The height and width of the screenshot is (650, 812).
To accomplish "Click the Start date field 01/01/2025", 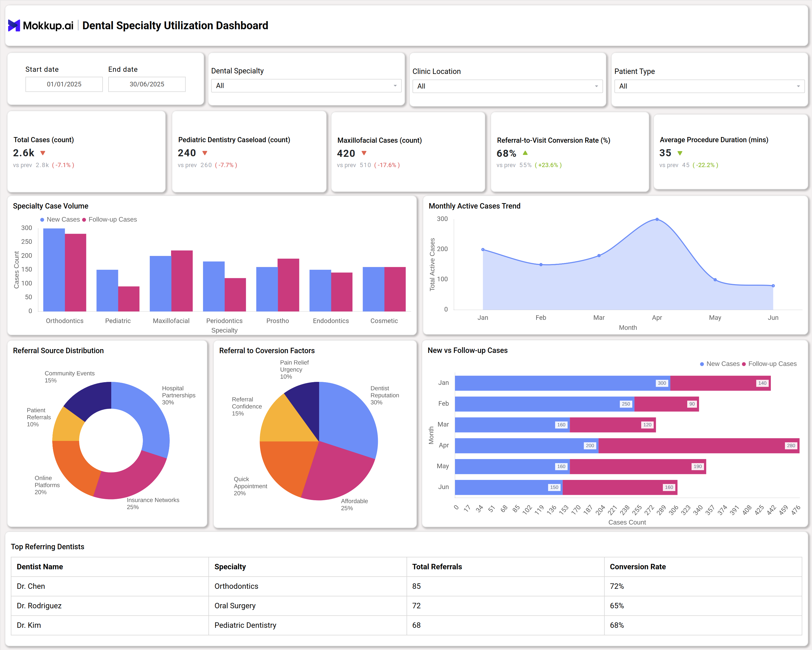I will pyautogui.click(x=64, y=84).
